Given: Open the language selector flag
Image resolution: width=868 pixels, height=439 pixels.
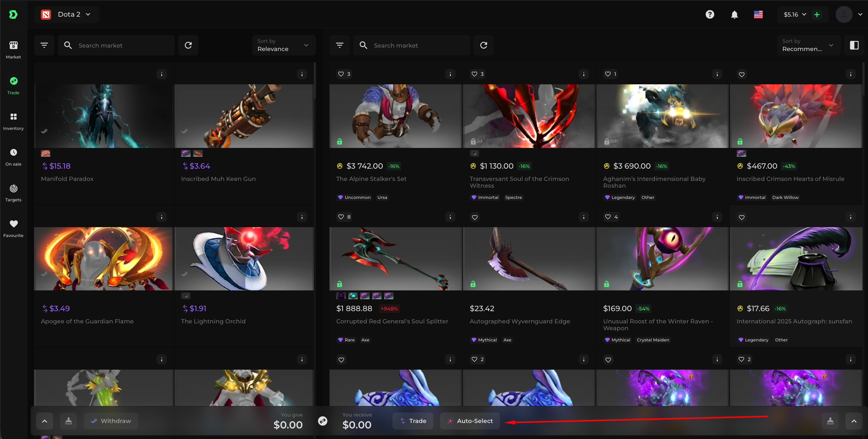Looking at the screenshot, I should pyautogui.click(x=758, y=15).
